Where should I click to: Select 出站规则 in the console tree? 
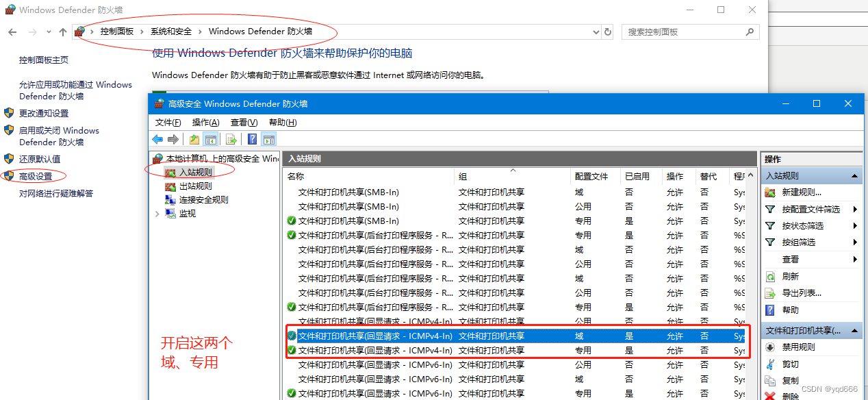tap(195, 186)
